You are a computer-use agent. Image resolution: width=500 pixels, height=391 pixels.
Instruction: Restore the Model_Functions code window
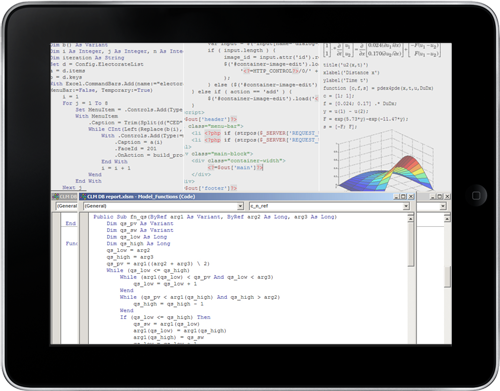click(403, 197)
